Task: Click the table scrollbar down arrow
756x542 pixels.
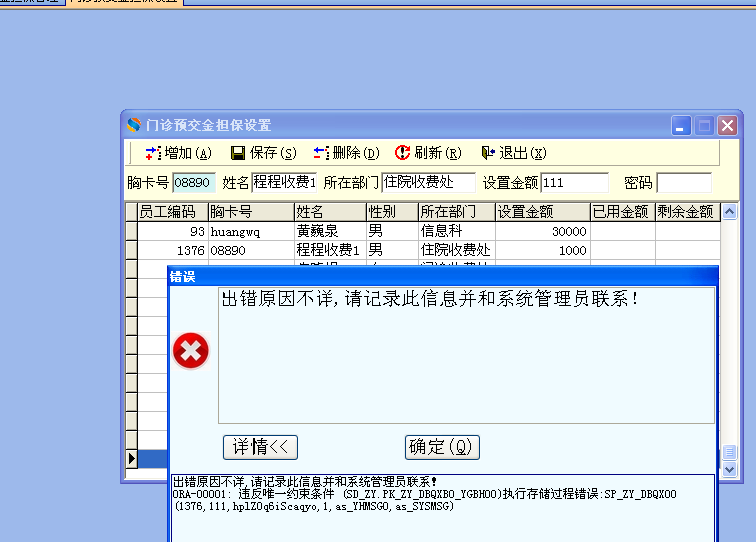Action: pos(729,469)
